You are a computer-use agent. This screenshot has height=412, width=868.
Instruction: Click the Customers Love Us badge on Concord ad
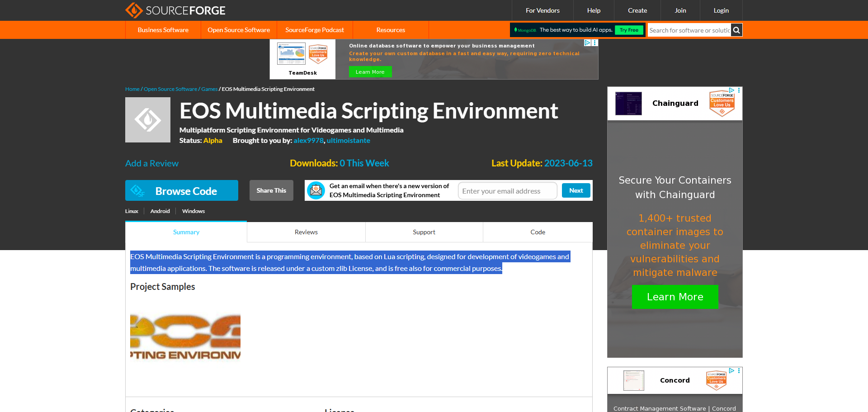716,380
